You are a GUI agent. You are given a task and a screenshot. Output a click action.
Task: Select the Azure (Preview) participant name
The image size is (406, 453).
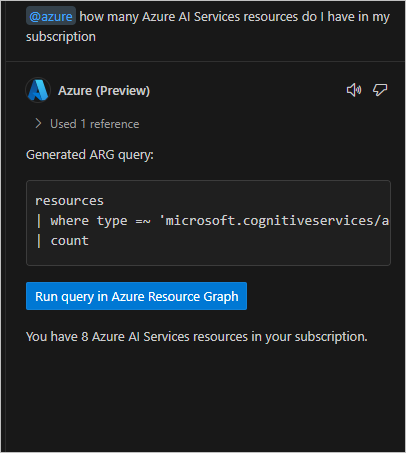pyautogui.click(x=104, y=91)
